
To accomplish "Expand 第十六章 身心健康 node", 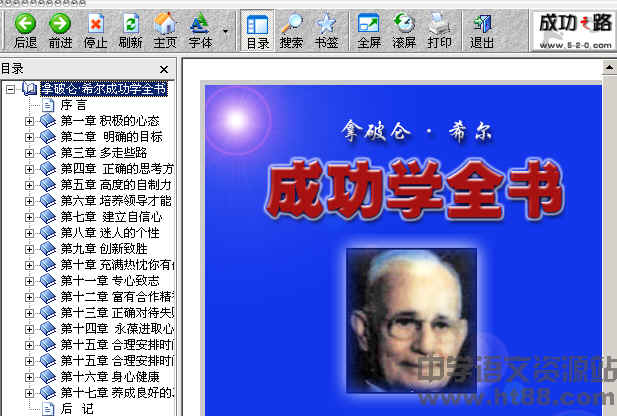I will [x=29, y=377].
